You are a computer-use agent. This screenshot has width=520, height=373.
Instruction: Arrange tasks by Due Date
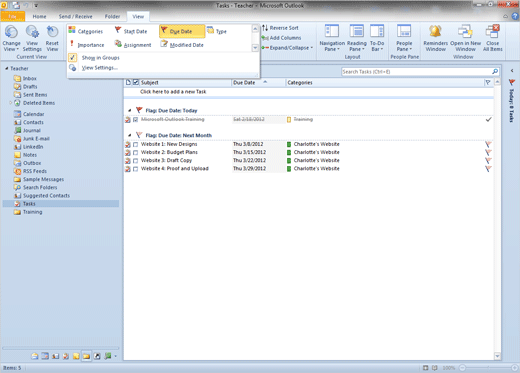(x=181, y=31)
